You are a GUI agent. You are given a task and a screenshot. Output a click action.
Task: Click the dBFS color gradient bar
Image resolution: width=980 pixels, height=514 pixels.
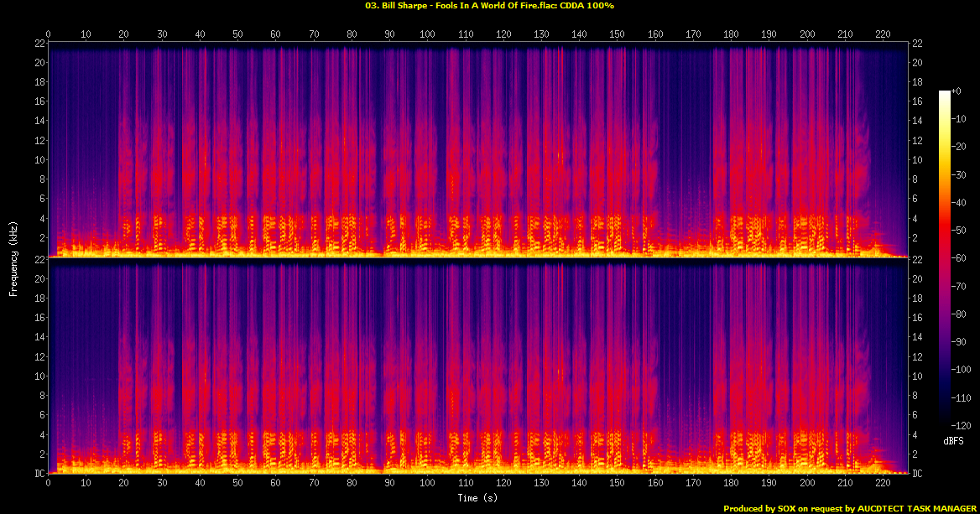(945, 258)
